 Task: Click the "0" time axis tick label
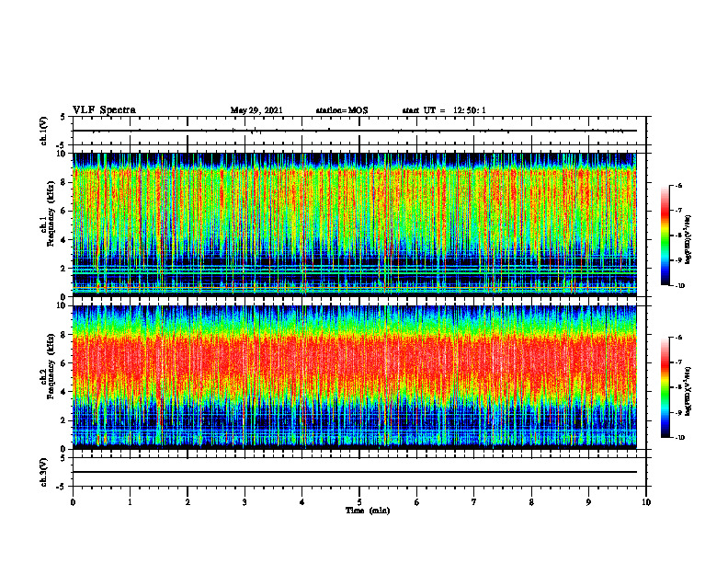point(73,502)
